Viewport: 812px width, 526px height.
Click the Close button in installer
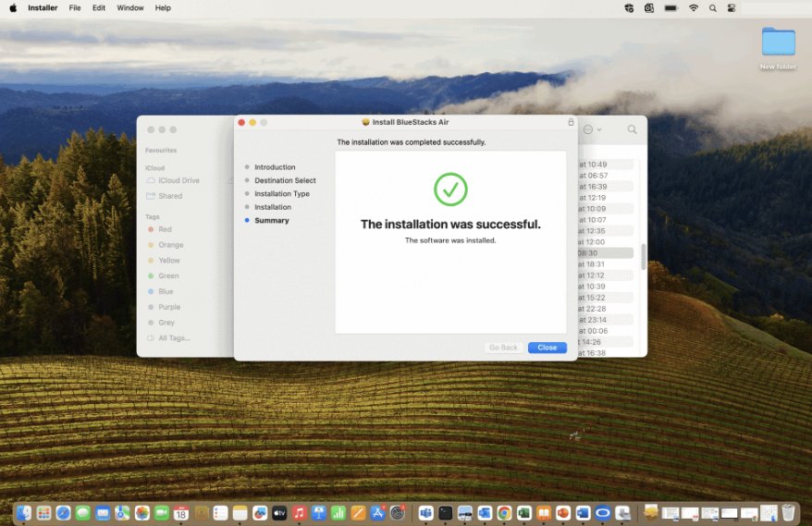(547, 348)
